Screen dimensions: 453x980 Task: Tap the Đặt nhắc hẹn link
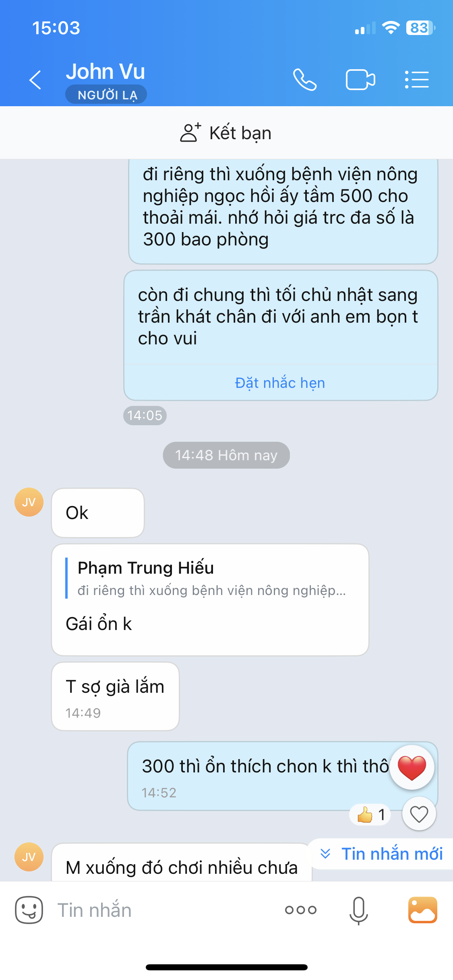coord(280,383)
